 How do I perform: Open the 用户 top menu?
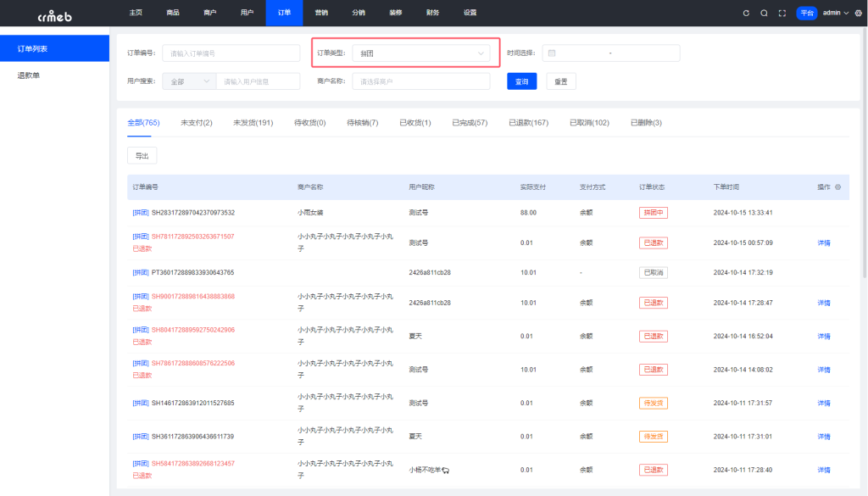(x=247, y=13)
